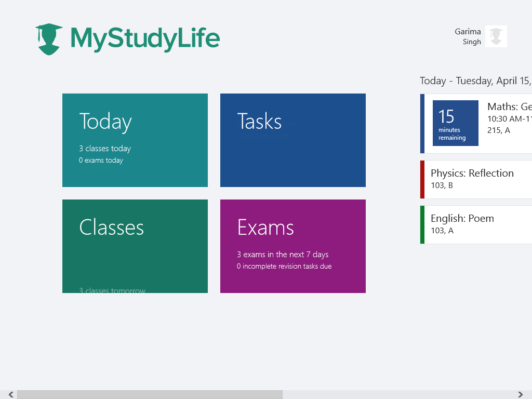
Task: Click the left arrow of horizontal scrollbar
Action: pos(11,394)
